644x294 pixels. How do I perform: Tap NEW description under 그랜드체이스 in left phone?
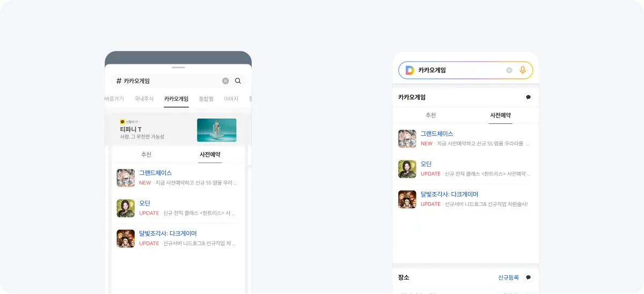tap(188, 183)
